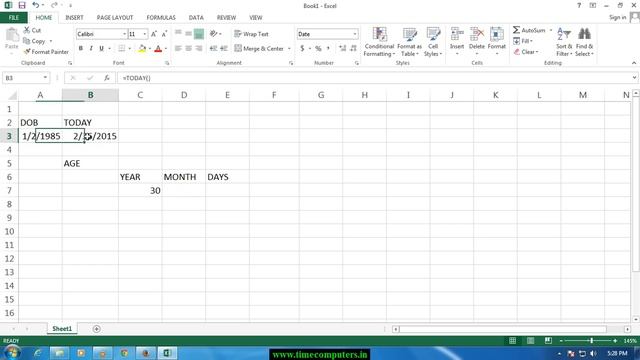Open the font size 11 dropdown
This screenshot has height=360, width=640.
pyautogui.click(x=144, y=34)
